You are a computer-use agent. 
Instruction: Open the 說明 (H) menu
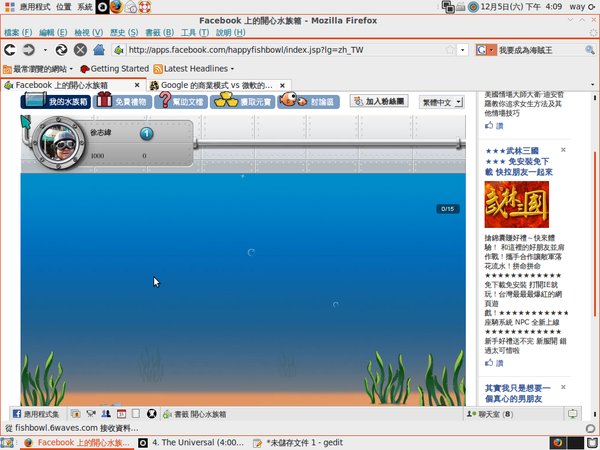tap(231, 33)
